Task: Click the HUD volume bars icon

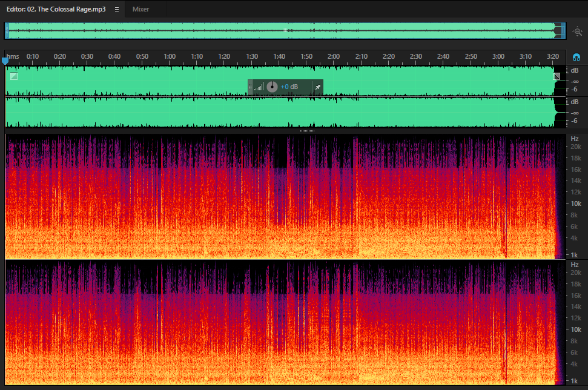Action: point(259,87)
